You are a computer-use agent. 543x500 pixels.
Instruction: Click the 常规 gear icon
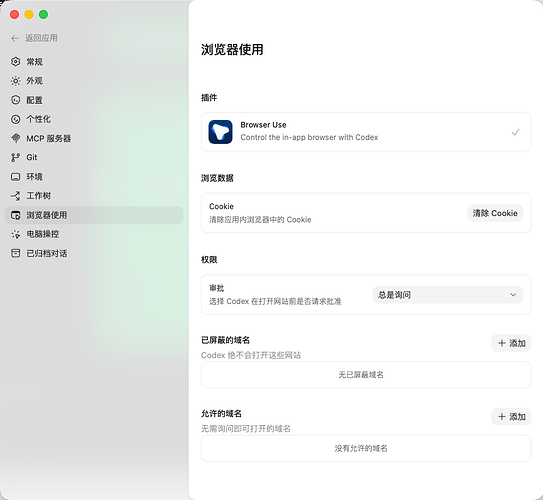coord(16,62)
